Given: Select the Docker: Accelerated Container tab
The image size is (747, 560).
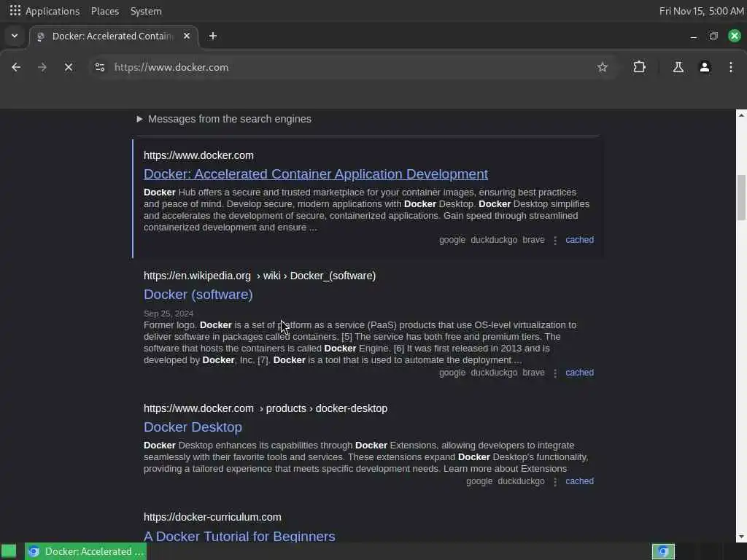Looking at the screenshot, I should (113, 36).
